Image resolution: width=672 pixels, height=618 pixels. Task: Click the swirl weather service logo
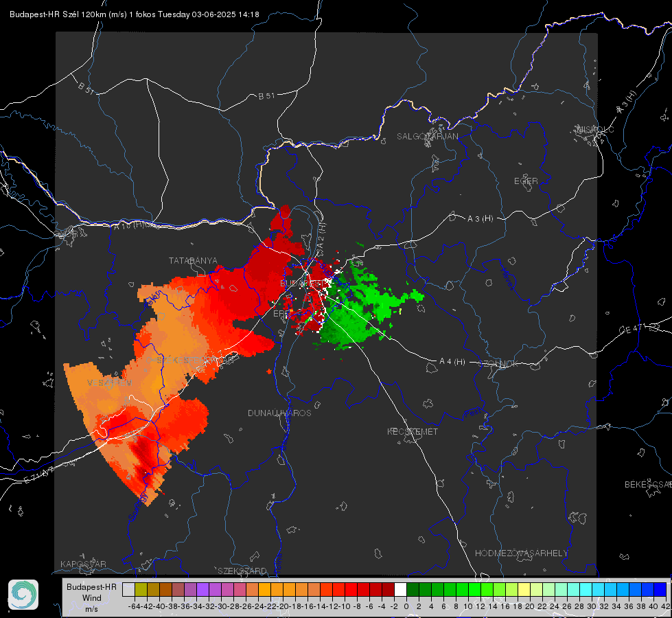(x=23, y=595)
